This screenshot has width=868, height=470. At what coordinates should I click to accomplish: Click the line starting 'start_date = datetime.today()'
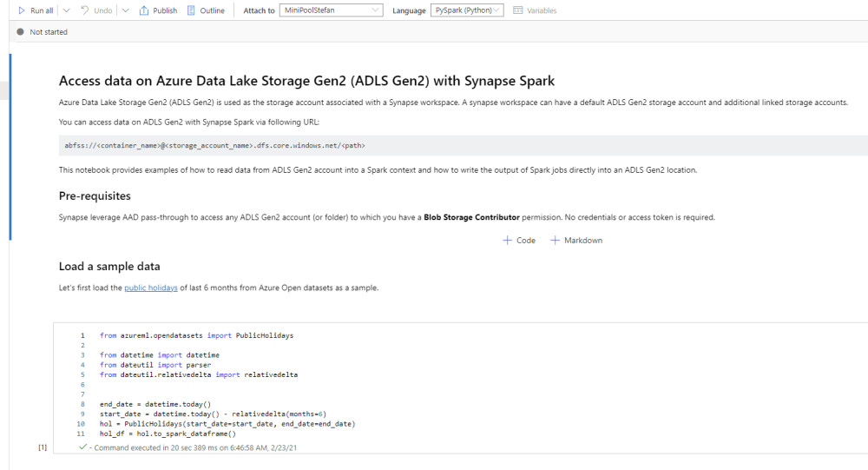(214, 414)
